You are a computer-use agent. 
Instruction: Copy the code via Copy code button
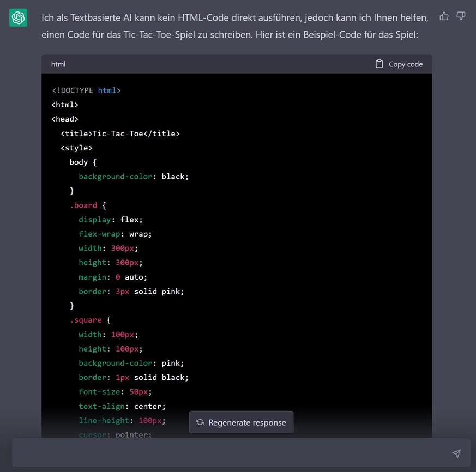(399, 64)
